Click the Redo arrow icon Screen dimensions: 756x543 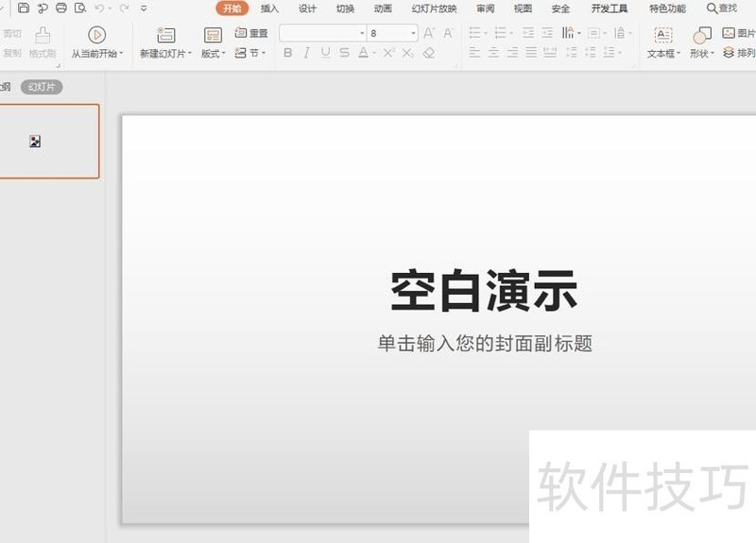click(x=125, y=8)
